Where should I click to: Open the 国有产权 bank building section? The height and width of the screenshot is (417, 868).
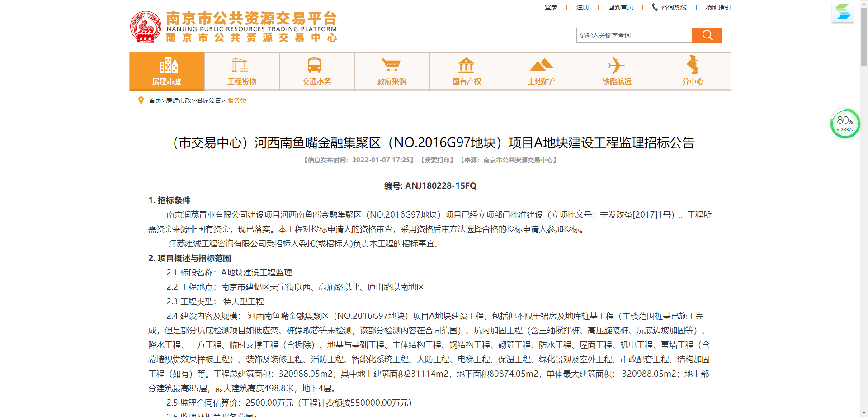(x=467, y=71)
